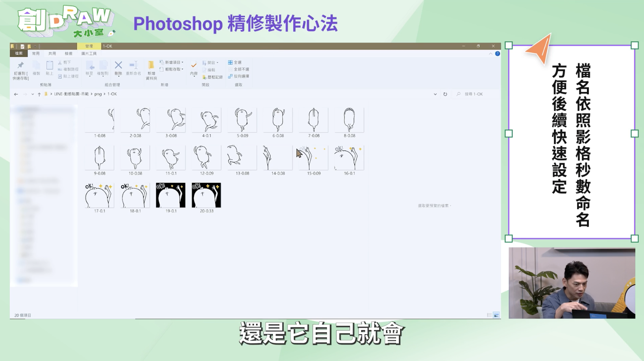The image size is (644, 361).
Task: Switch to the 共用 share ribbon tab
Action: [x=52, y=54]
